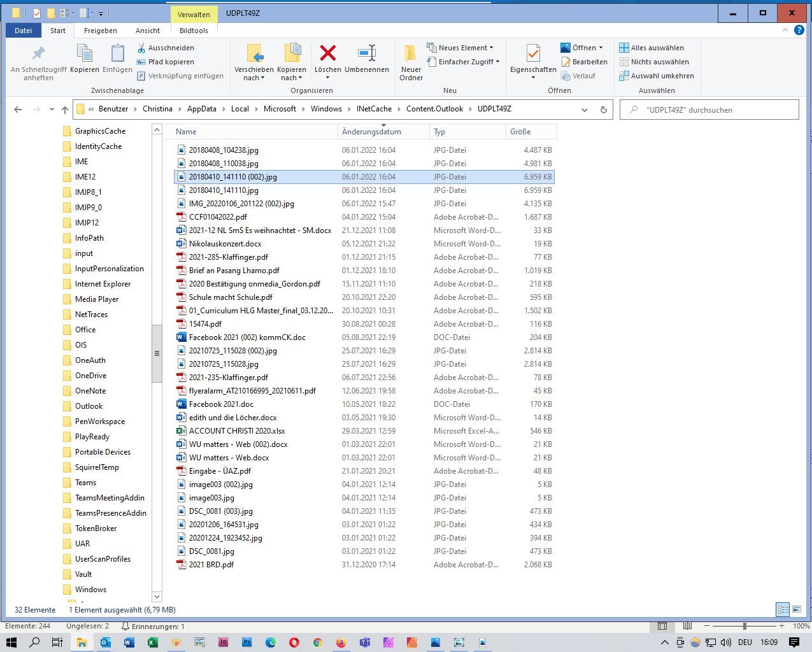The image size is (812, 652).
Task: Sort files by the Größe column header
Action: coord(520,132)
